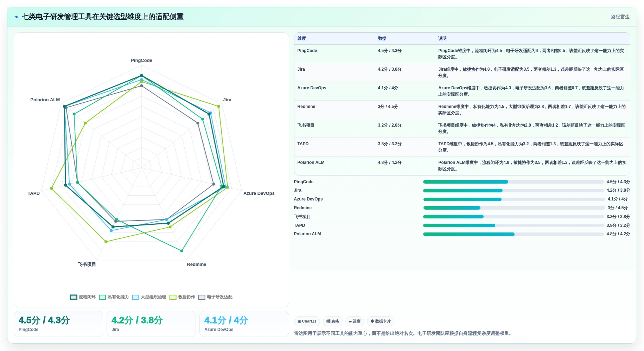The image size is (644, 351).
Task: Click the 进度 tag chip
Action: (355, 321)
